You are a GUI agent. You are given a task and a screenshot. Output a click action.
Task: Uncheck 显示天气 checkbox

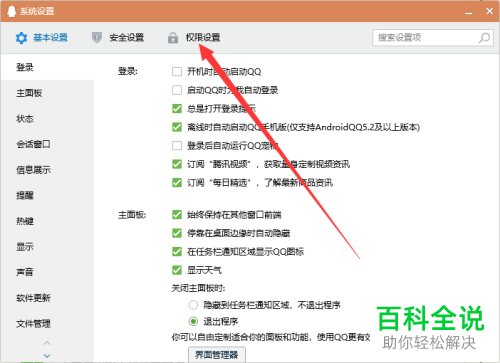tap(177, 270)
